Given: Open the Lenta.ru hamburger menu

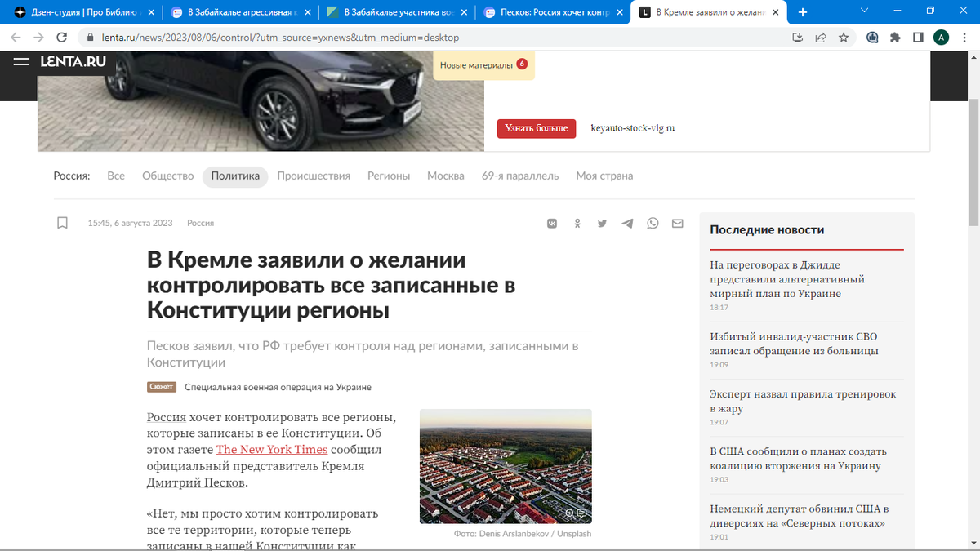Looking at the screenshot, I should pos(22,62).
